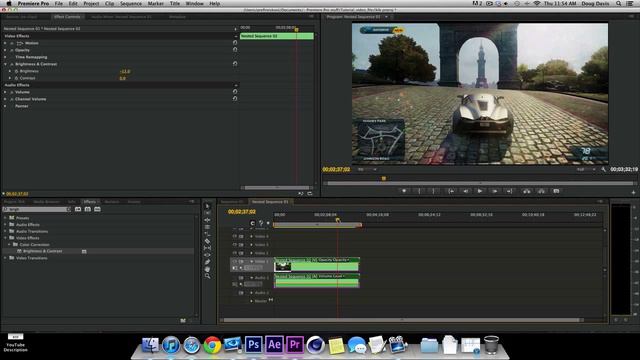Viewport: 640px width, 360px height.
Task: Toggle the Motion fx switch
Action: click(x=12, y=43)
